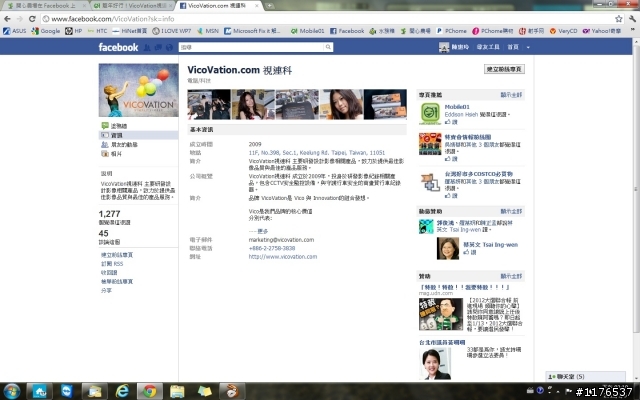The height and width of the screenshot is (400, 640).
Task: Open the PChome bookmark with the P icon
Action: [451, 31]
